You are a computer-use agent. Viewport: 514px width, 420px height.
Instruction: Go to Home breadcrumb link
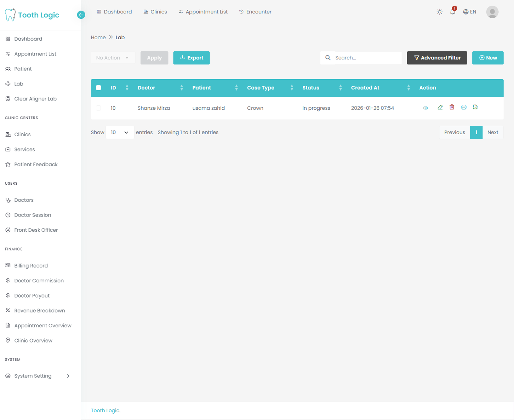(98, 37)
